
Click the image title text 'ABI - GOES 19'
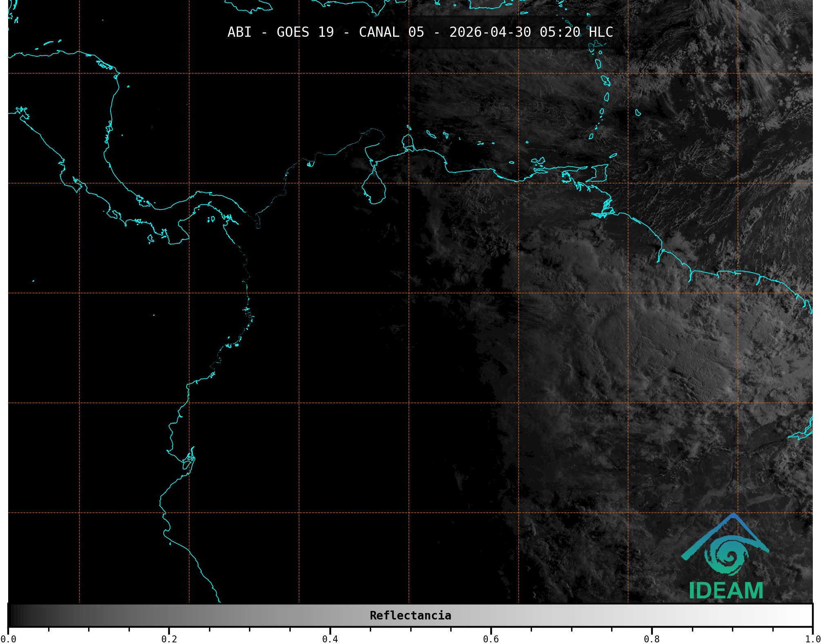(280, 32)
